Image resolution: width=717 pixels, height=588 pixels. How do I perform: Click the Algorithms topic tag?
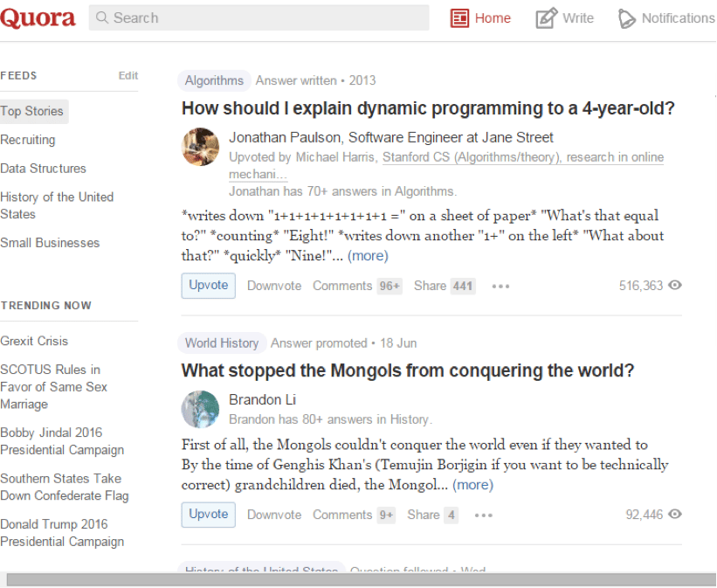click(214, 80)
